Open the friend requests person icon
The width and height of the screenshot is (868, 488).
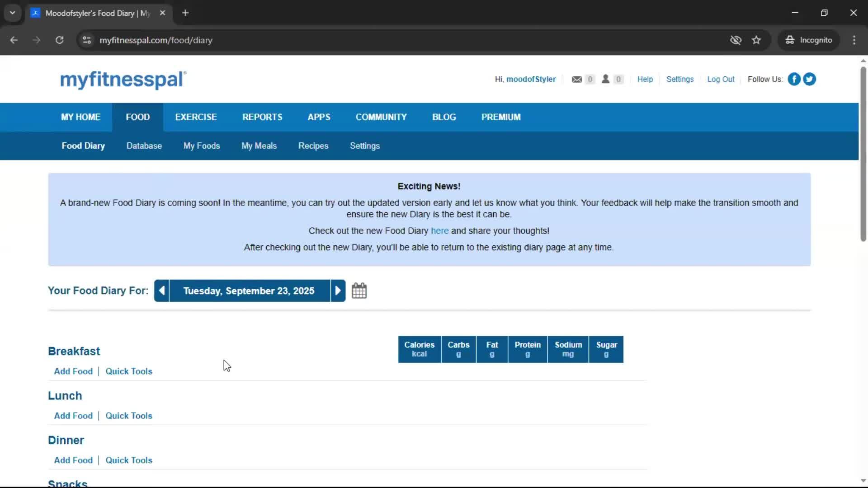pos(605,79)
